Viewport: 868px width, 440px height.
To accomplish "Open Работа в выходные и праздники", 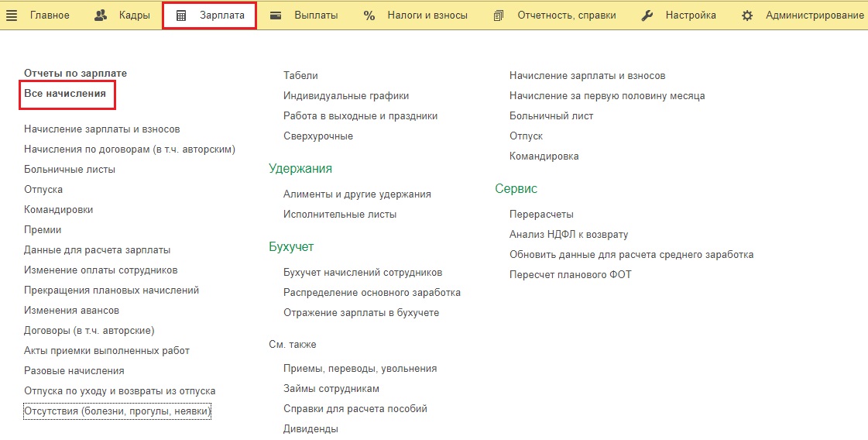I will pyautogui.click(x=360, y=116).
